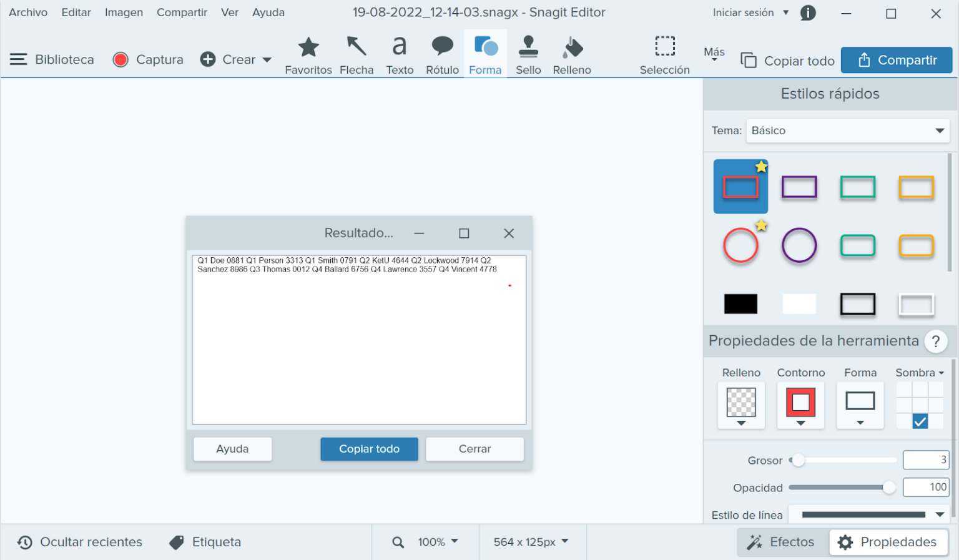Apply the red circle quick style

click(740, 245)
